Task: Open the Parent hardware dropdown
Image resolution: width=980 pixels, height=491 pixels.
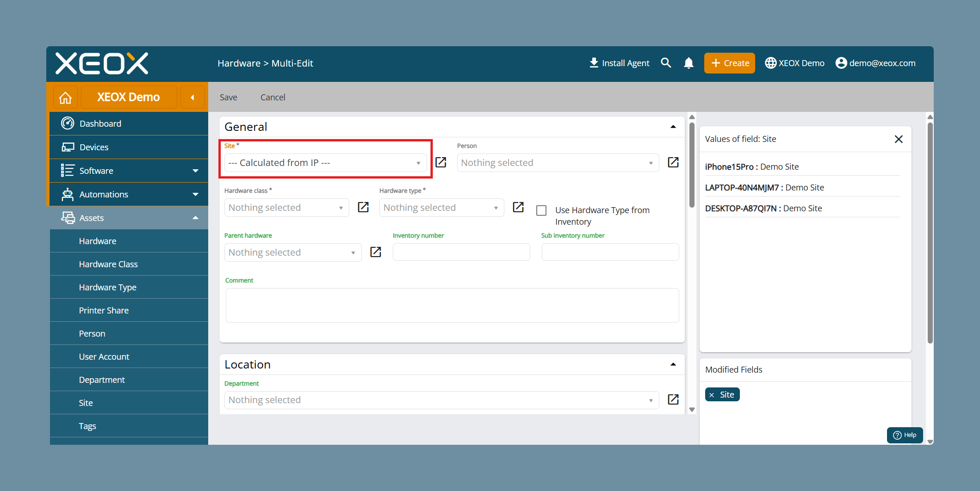Action: [x=293, y=252]
